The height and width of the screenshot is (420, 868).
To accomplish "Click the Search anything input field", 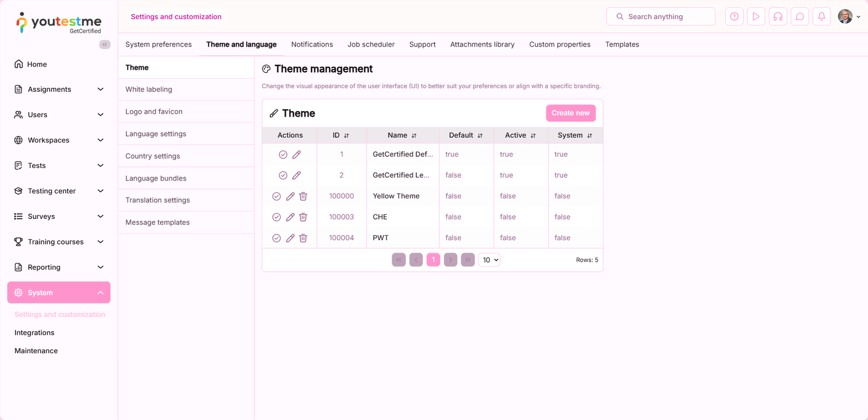I will [661, 17].
